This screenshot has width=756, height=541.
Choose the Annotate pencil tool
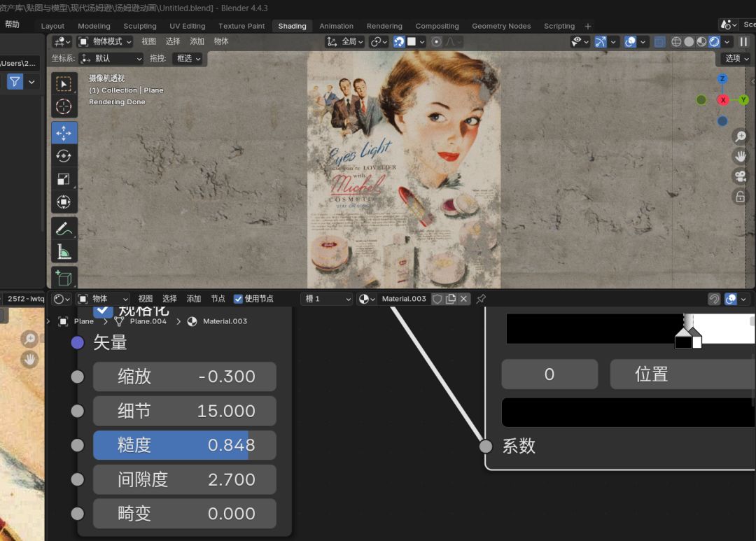coord(64,228)
